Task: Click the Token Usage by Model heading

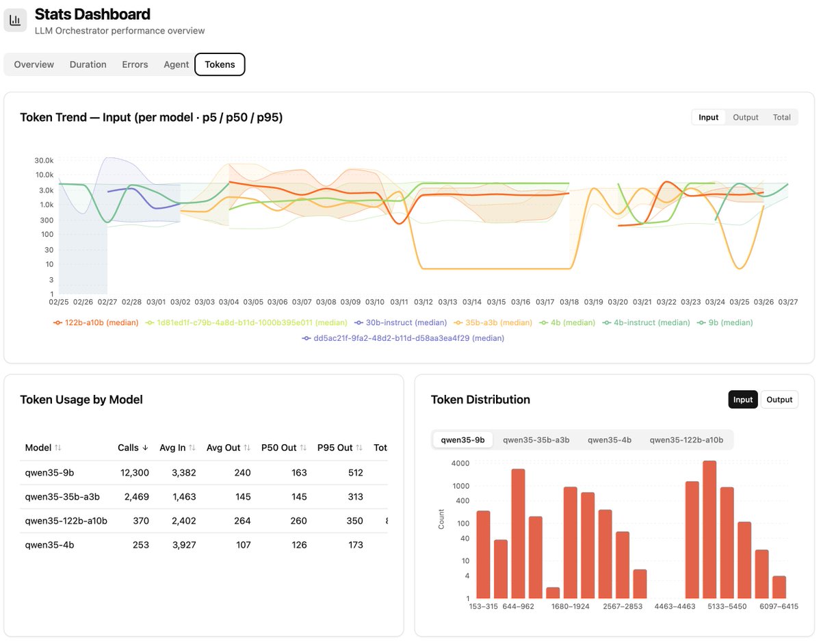Action: 81,400
